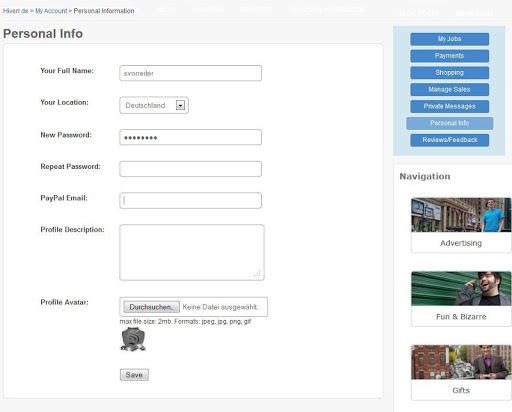512x412 pixels.
Task: Open the Gifts category image
Action: pos(461,362)
